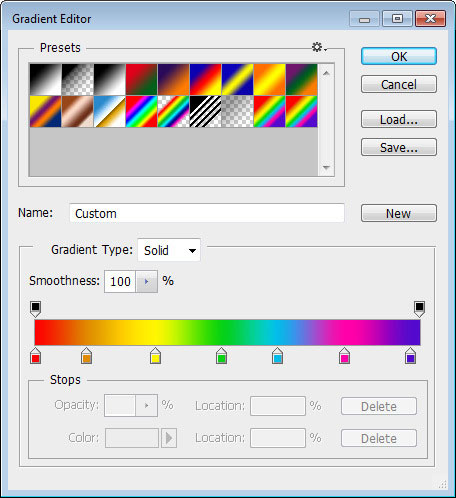The height and width of the screenshot is (498, 456).
Task: Click Save... to export gradients
Action: pos(399,147)
